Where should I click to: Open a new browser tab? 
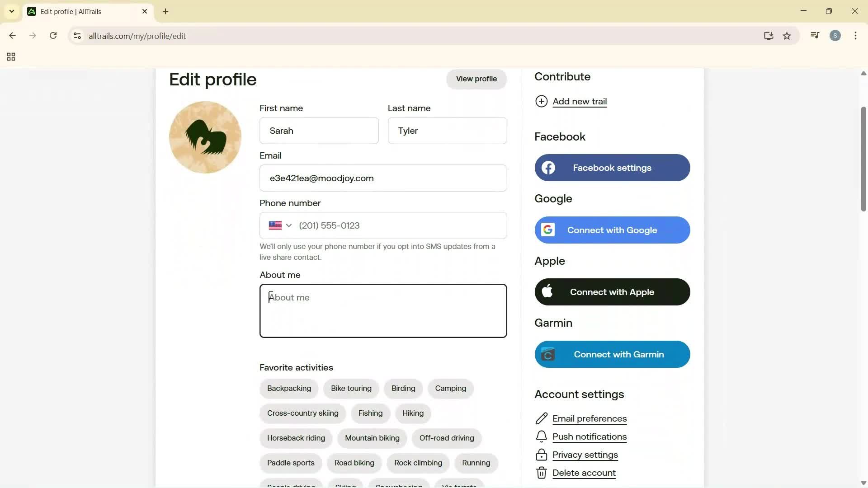[165, 11]
